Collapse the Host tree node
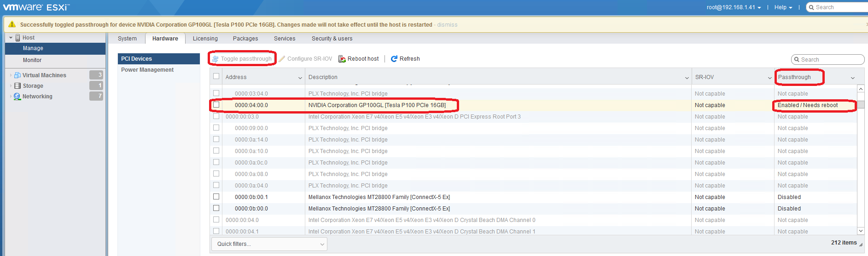Image resolution: width=868 pixels, height=256 pixels. (x=11, y=38)
